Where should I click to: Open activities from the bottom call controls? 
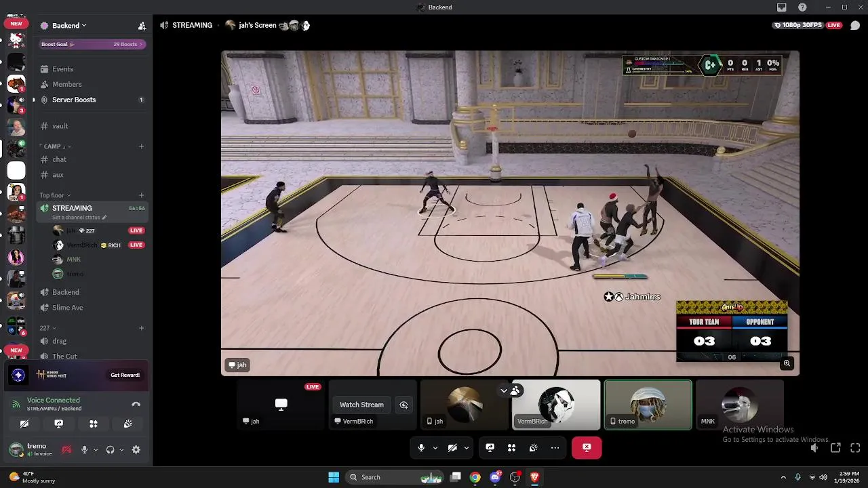511,447
